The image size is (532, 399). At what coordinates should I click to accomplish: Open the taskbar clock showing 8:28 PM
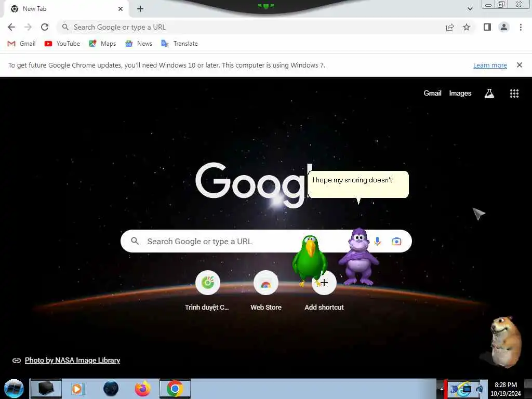(x=506, y=389)
